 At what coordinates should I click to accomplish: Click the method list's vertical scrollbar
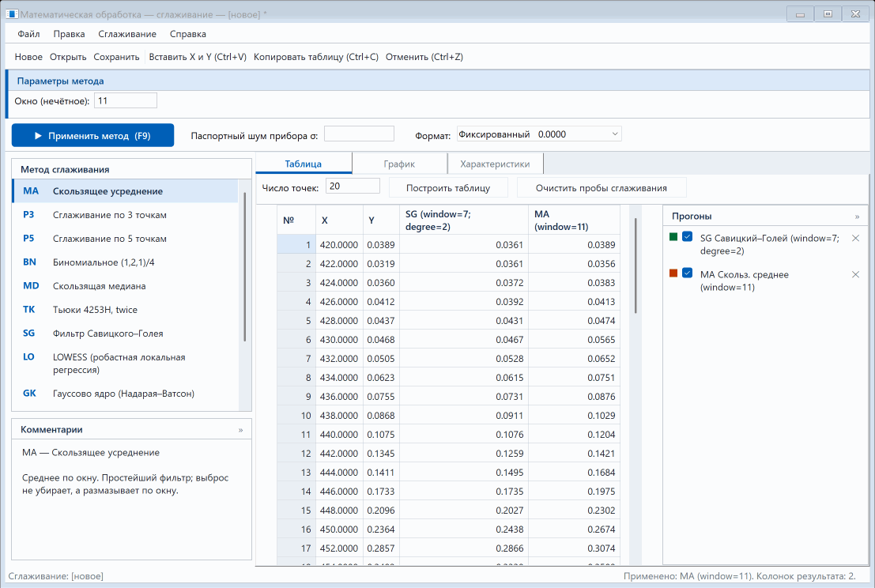244,266
